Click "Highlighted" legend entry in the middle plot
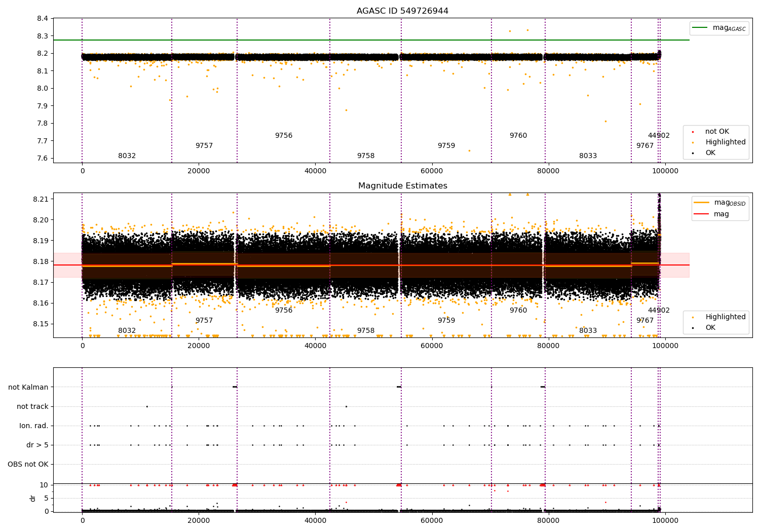Screen dimensions: 760x532 tap(719, 317)
